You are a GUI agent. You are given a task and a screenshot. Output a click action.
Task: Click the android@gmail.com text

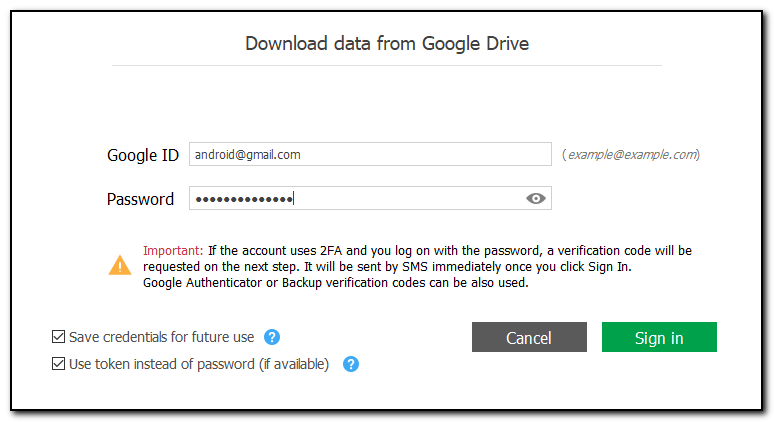248,154
